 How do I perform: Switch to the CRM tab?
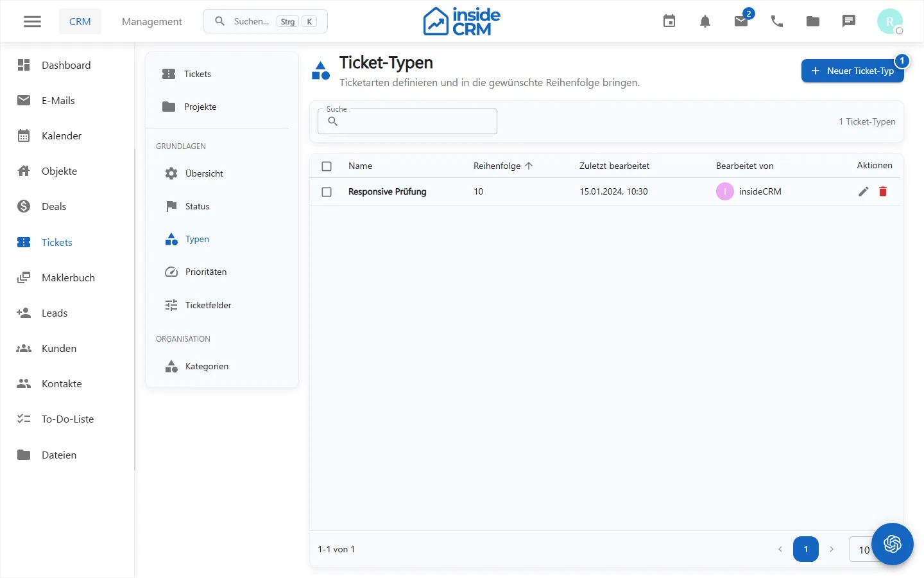coord(80,21)
